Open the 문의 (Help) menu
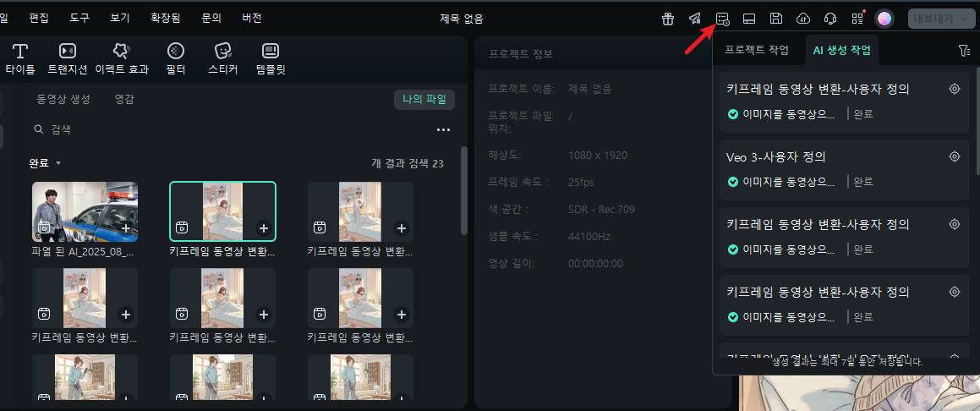The image size is (980, 411). click(x=211, y=18)
